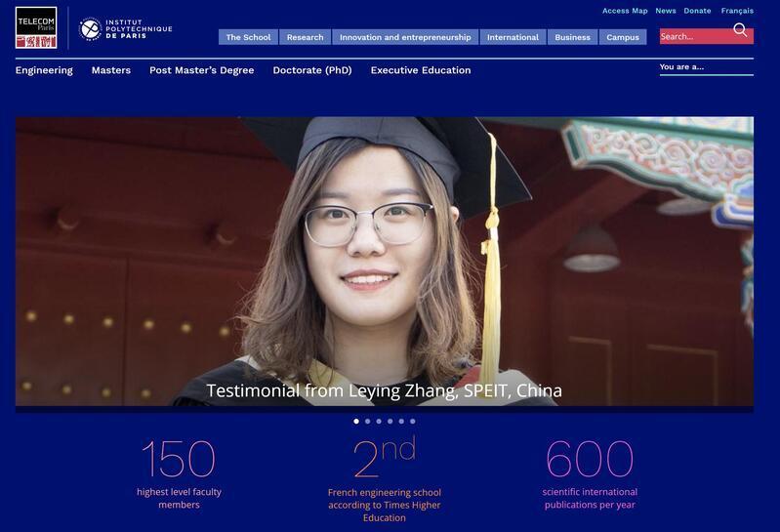Jump to the fourth carousel slide dot
This screenshot has width=780, height=532.
(390, 421)
